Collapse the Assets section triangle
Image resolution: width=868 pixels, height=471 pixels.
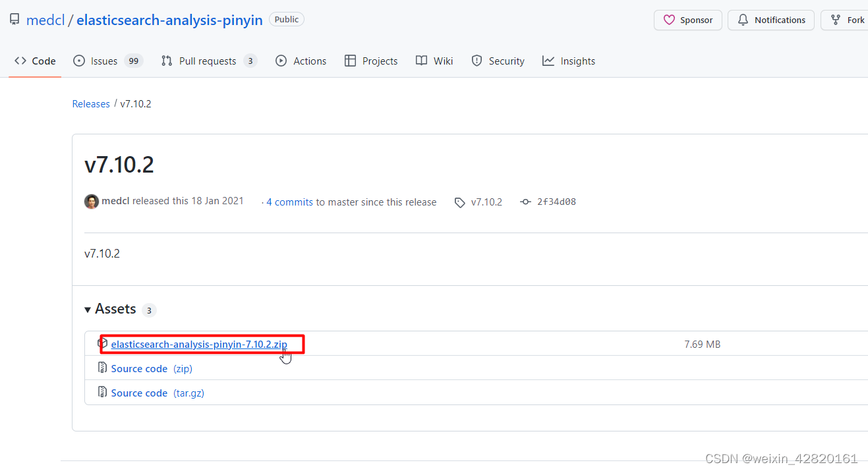tap(88, 310)
